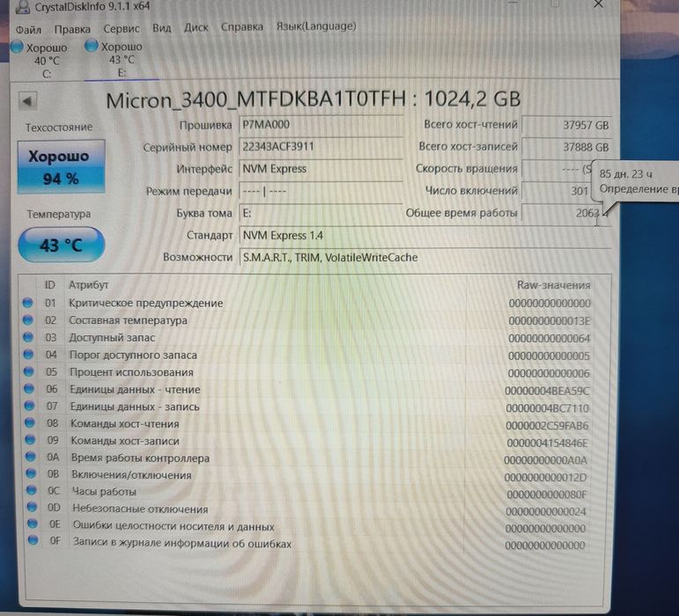This screenshot has width=679, height=616.
Task: Open the Справка menu
Action: click(x=242, y=26)
